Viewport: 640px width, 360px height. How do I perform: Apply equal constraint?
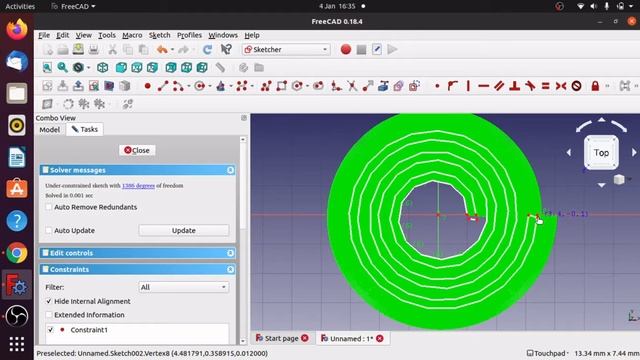tap(545, 86)
